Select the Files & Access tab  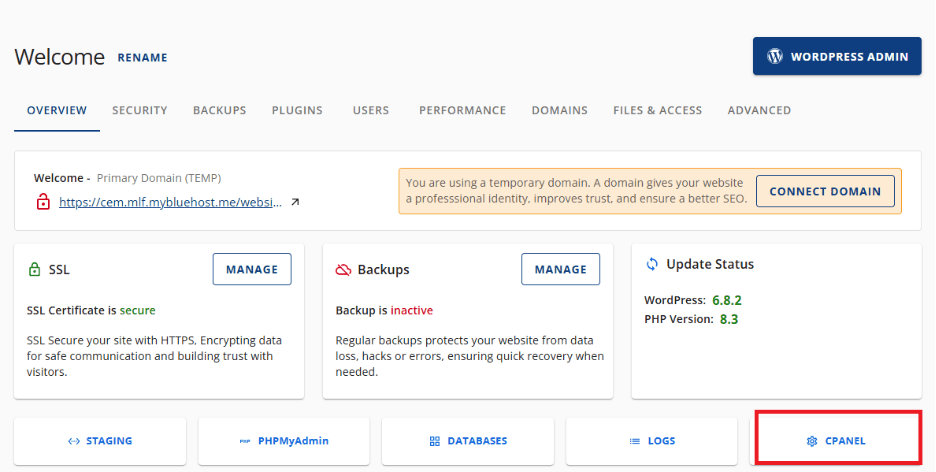(x=657, y=111)
